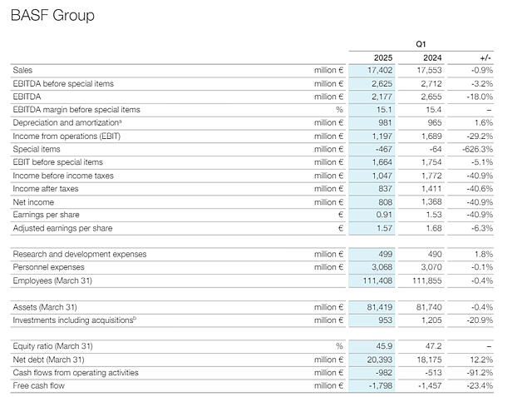This screenshot has width=532, height=397.
Task: Click the -626.3% change value
Action: (478, 149)
